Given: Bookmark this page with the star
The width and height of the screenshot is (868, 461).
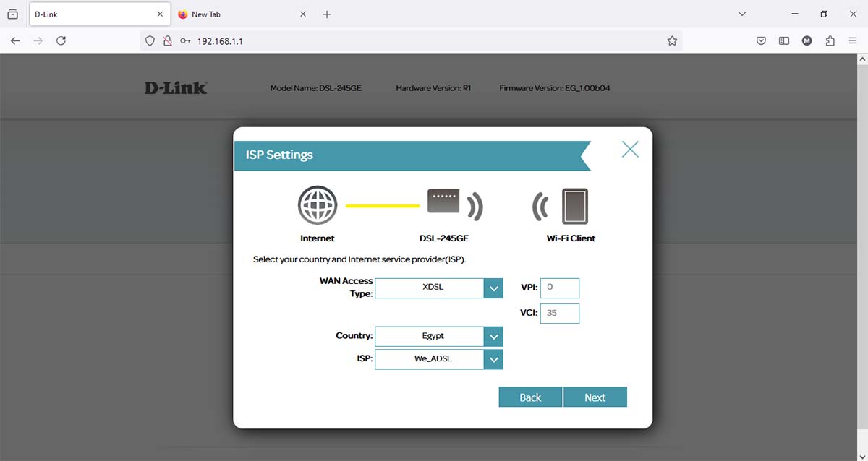Looking at the screenshot, I should [x=672, y=41].
